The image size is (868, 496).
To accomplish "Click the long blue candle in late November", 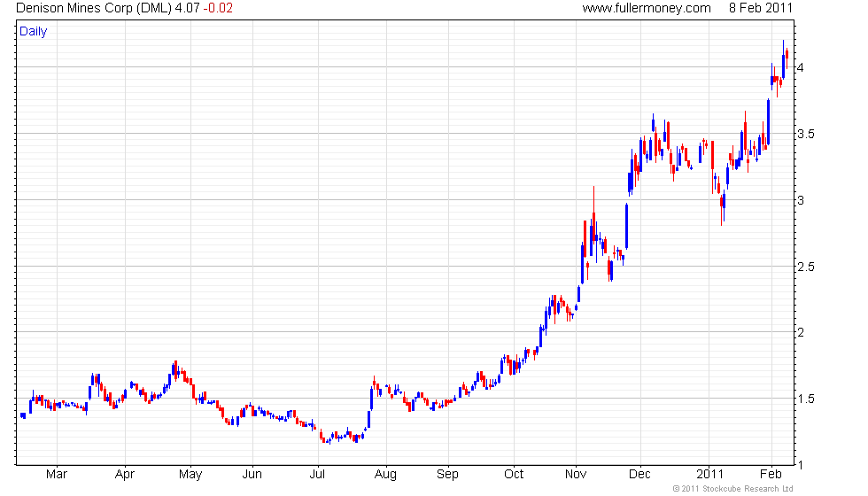I will [627, 226].
